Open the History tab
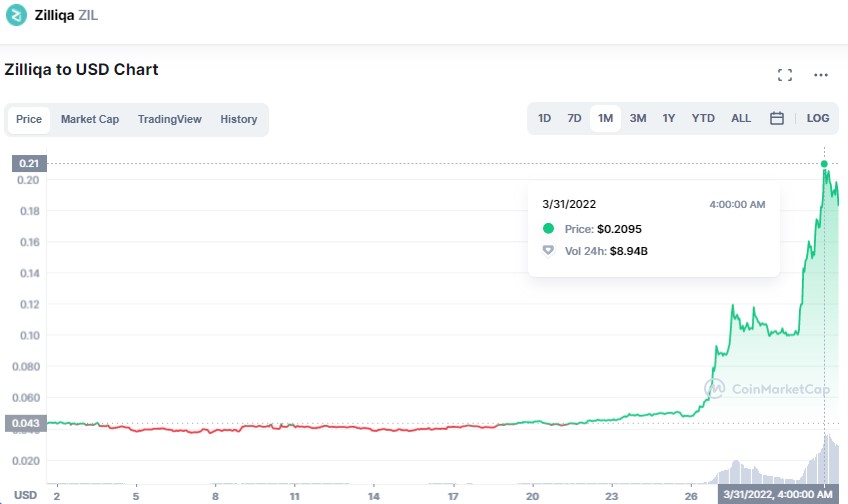This screenshot has height=504, width=848. click(x=238, y=120)
